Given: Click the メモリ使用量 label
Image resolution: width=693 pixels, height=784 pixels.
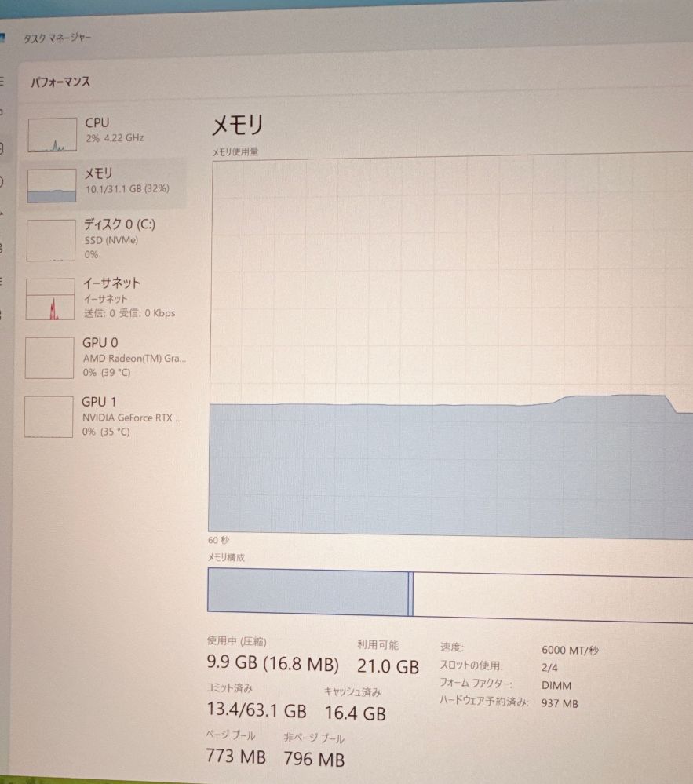Looking at the screenshot, I should [235, 151].
